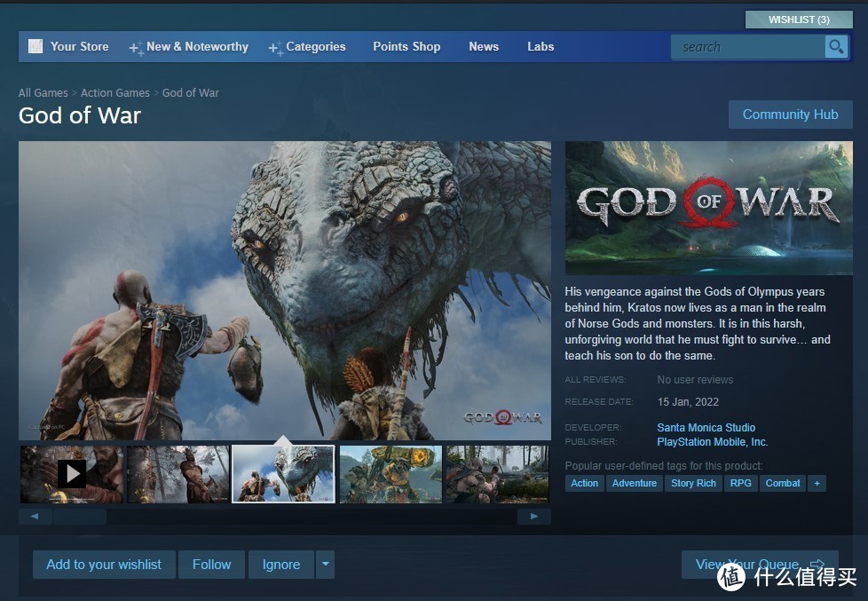Open developer Santa Monica Studio link
This screenshot has width=868, height=601.
click(706, 428)
